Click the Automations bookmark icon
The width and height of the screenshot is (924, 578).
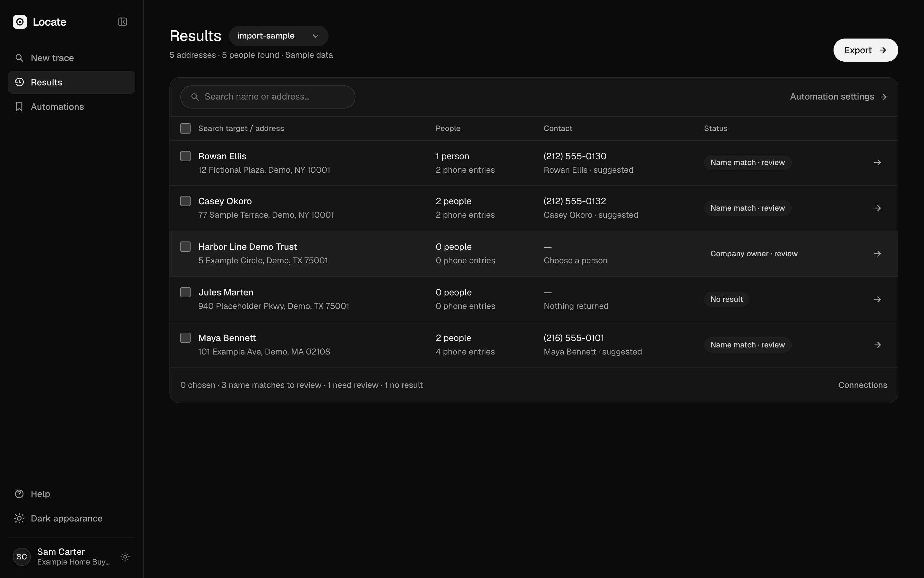point(19,107)
